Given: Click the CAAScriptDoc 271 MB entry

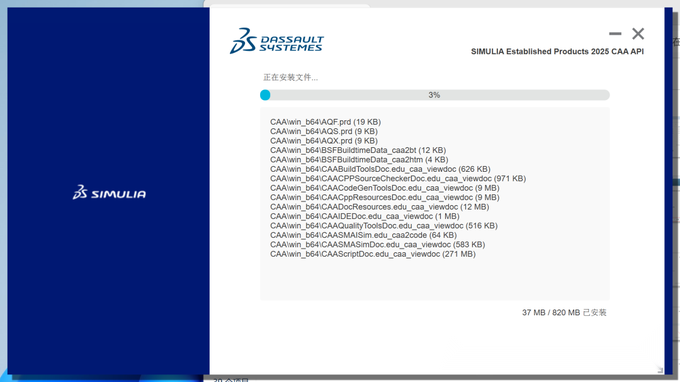Looking at the screenshot, I should coord(373,254).
